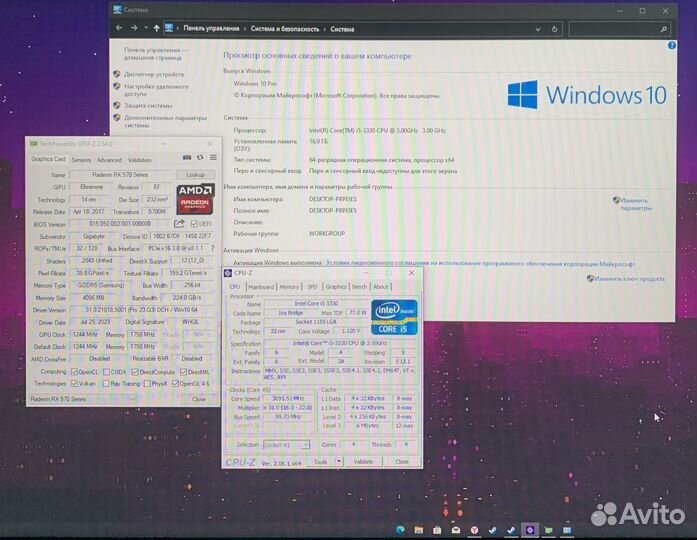The height and width of the screenshot is (540, 697).
Task: Open the Radeon RX 570 Series GPU selector dropdown
Action: (83, 399)
